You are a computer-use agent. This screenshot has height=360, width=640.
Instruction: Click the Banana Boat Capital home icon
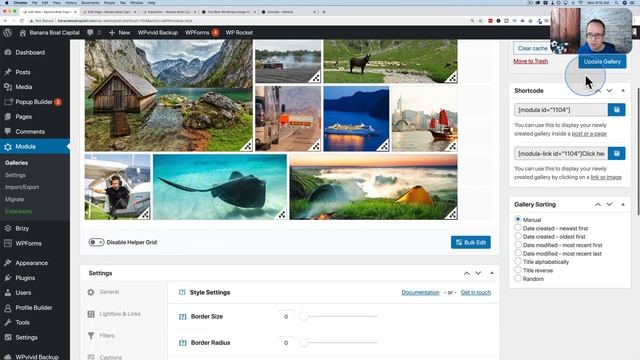(23, 33)
